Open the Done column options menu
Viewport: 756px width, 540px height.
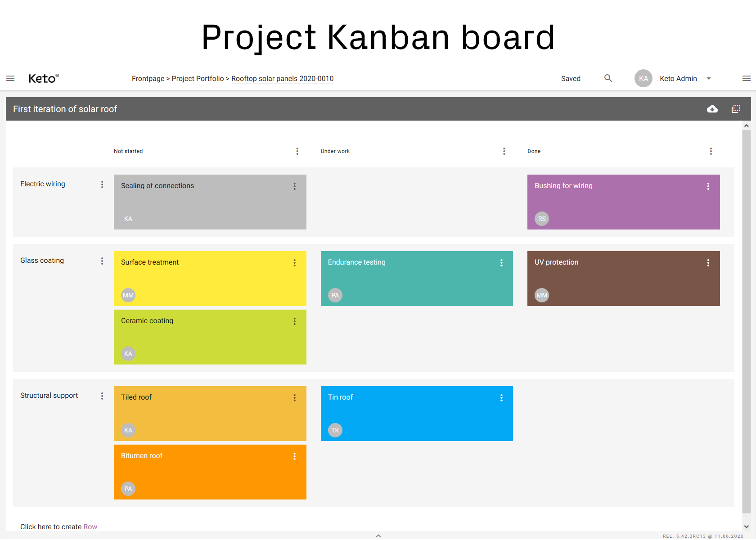coord(711,151)
